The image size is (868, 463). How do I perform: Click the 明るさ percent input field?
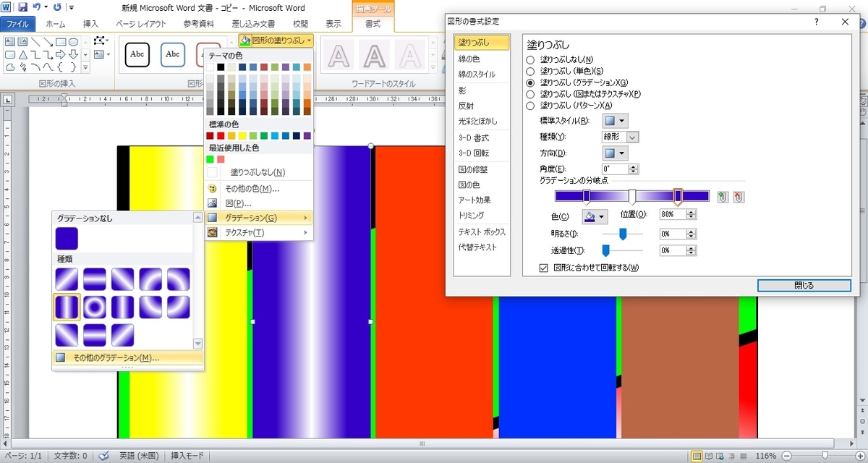pos(672,234)
